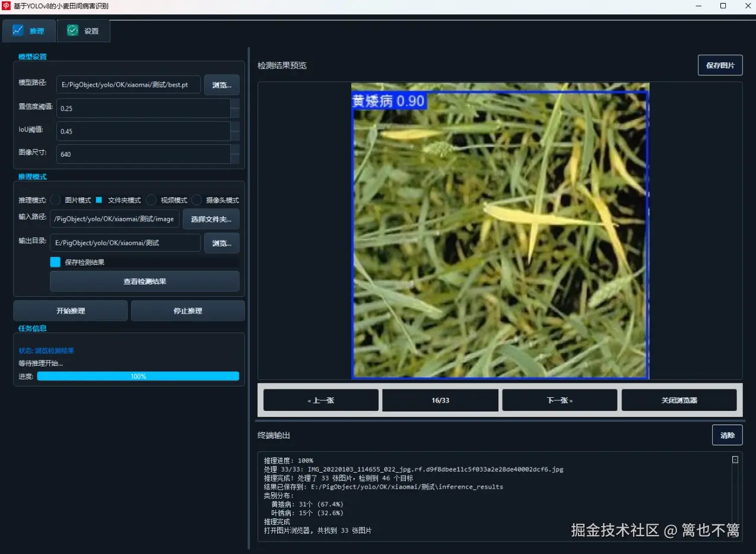The image size is (756, 554).
Task: Click the 等待推理开始... text
Action: click(40, 363)
